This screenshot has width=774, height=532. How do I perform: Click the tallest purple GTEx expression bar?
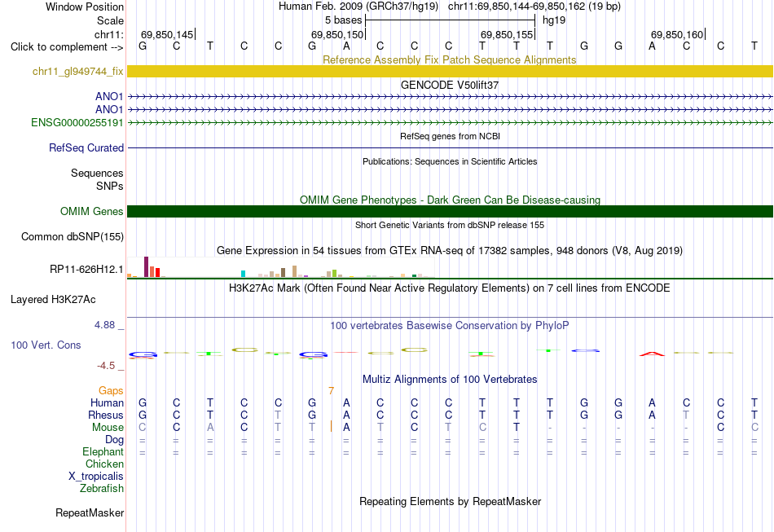click(x=146, y=266)
